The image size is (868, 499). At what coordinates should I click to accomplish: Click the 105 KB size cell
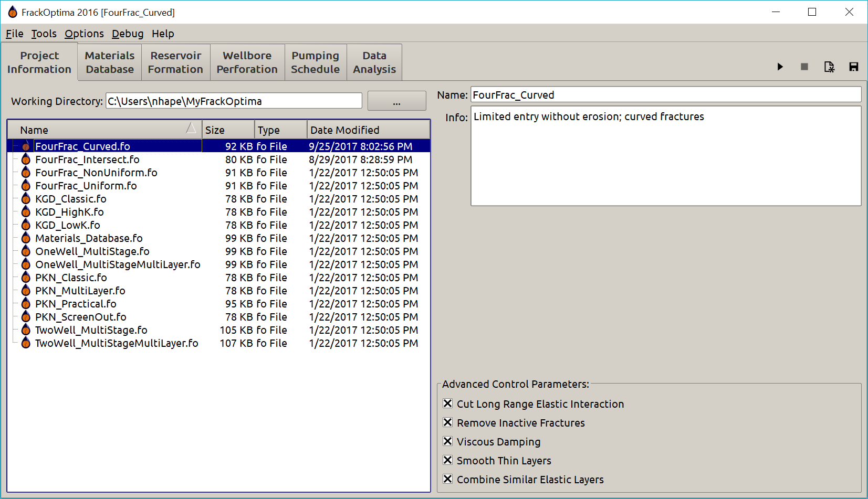236,330
